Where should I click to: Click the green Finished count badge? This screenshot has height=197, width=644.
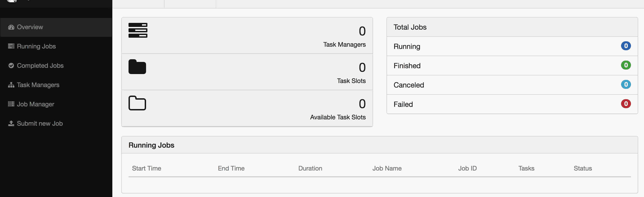click(626, 65)
